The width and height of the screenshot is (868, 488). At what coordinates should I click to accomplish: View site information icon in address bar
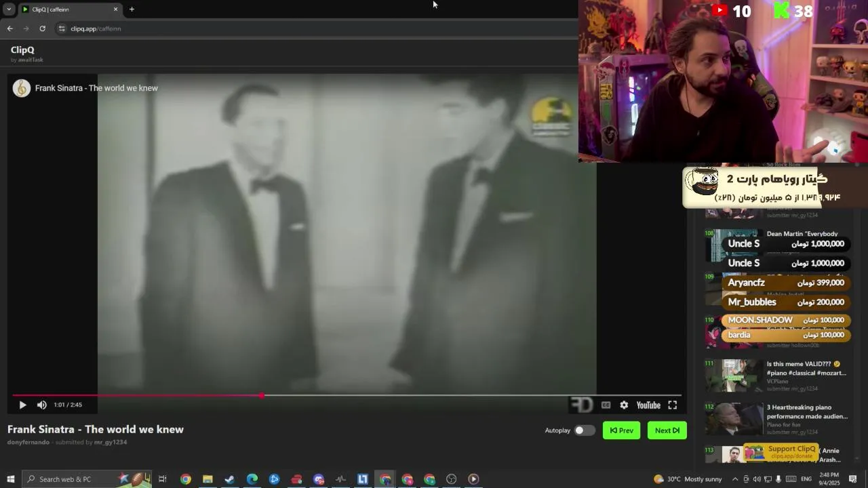(62, 28)
